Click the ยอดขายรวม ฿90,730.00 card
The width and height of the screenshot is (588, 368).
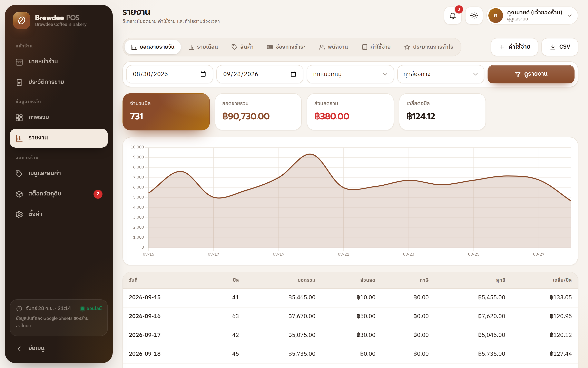(x=258, y=112)
